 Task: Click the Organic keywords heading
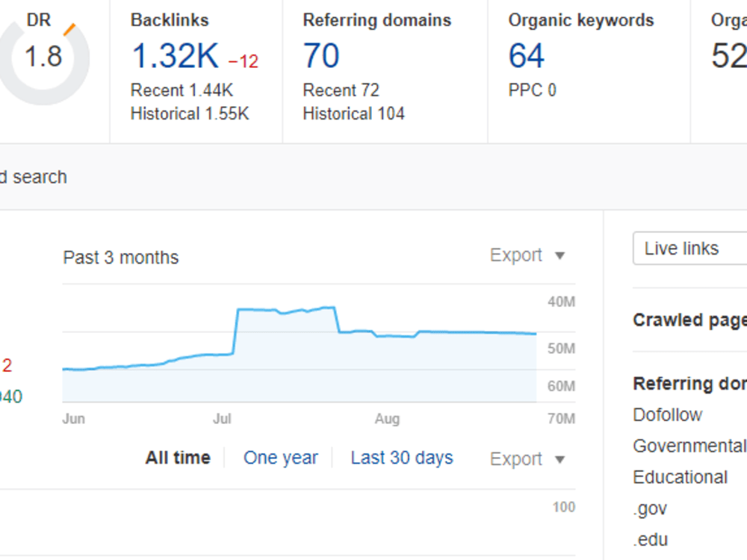point(580,20)
